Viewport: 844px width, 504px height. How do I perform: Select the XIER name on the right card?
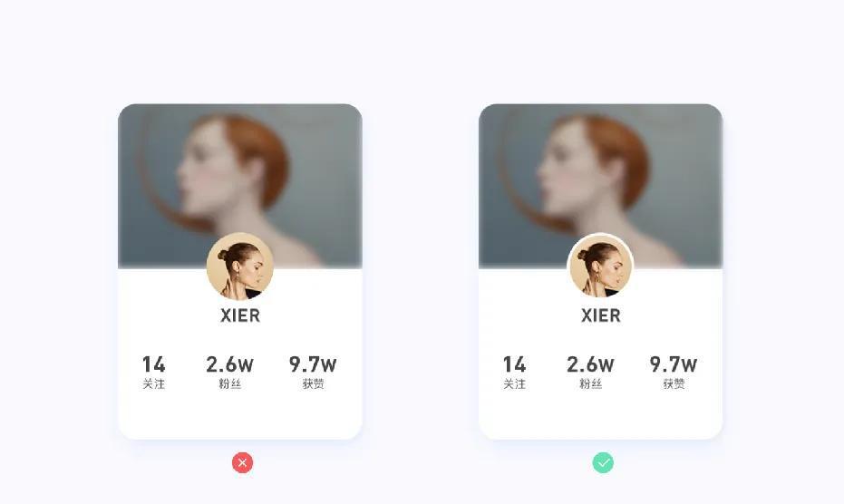coord(601,315)
